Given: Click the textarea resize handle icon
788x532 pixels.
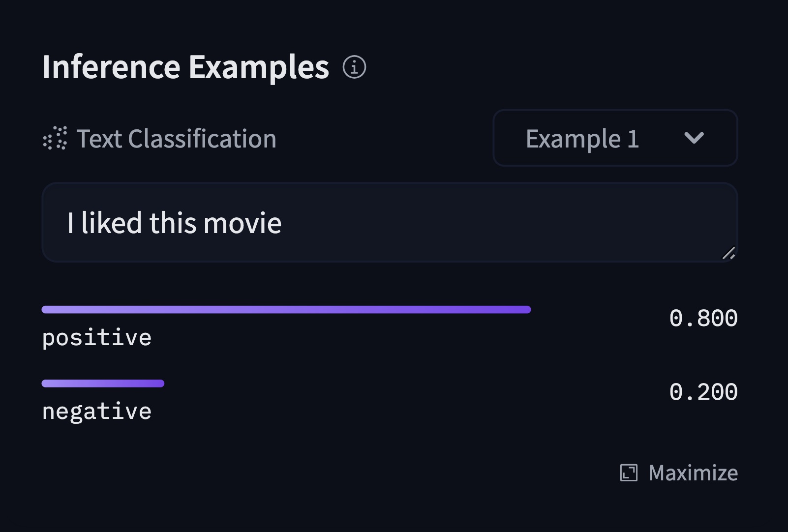Looking at the screenshot, I should pyautogui.click(x=728, y=253).
